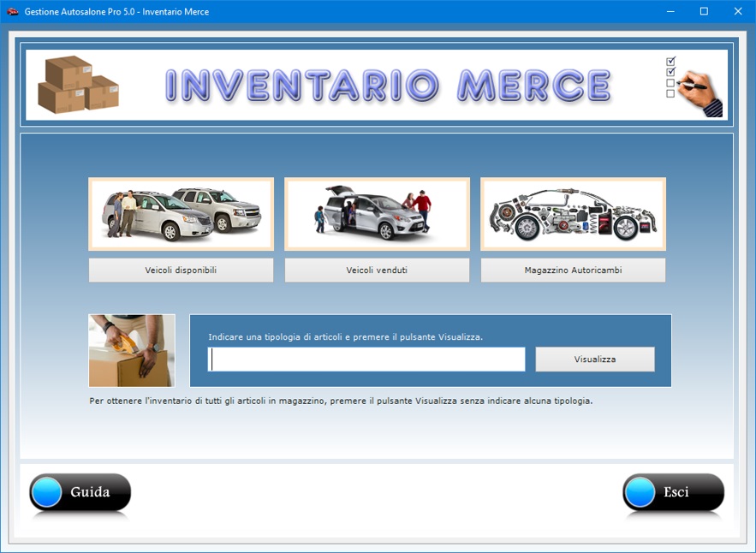This screenshot has width=756, height=553.
Task: Maximize the Gestione Autosalone window
Action: point(704,12)
